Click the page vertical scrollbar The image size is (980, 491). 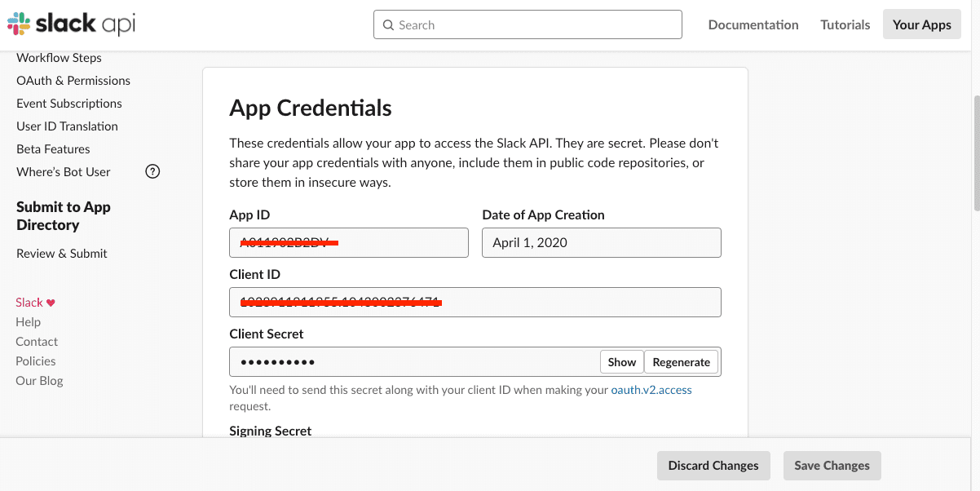coord(976,155)
